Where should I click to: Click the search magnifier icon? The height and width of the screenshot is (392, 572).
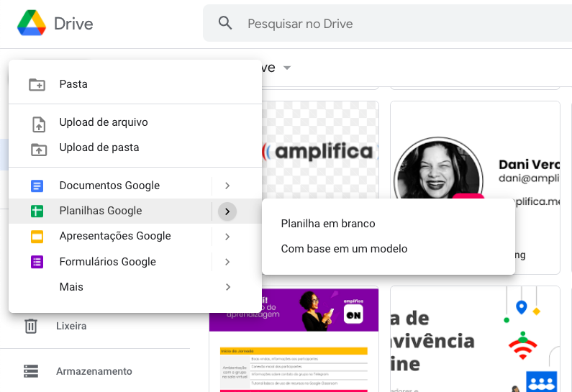[x=225, y=23]
